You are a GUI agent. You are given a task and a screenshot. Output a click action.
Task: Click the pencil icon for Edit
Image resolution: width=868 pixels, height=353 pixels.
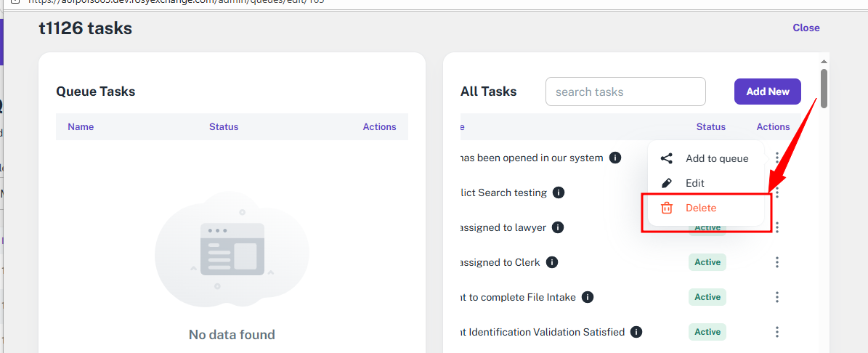point(666,183)
